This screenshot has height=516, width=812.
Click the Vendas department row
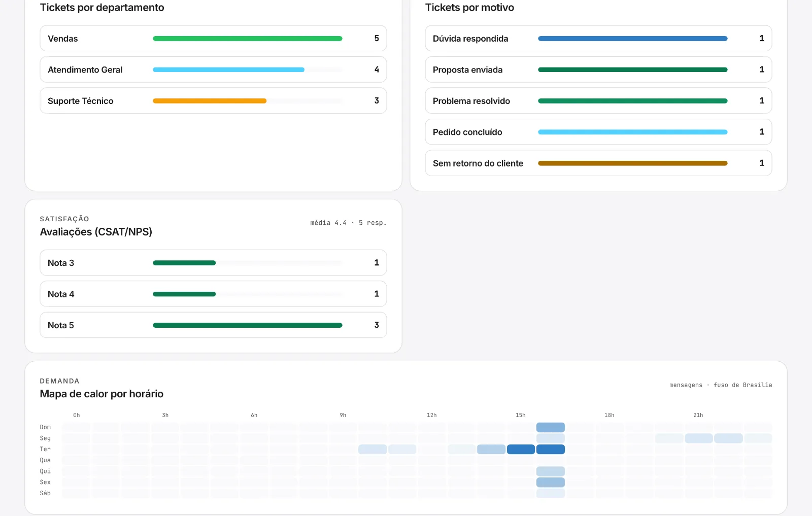click(213, 39)
